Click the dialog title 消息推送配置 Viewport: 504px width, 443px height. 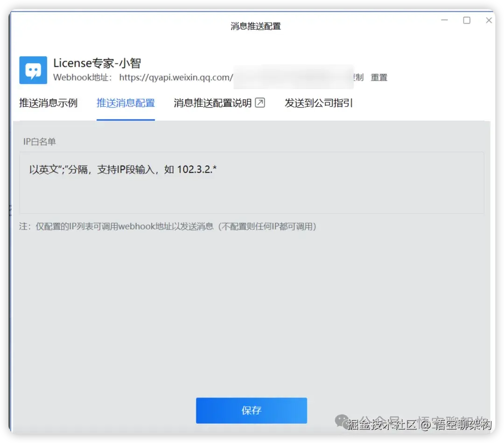[x=256, y=27]
